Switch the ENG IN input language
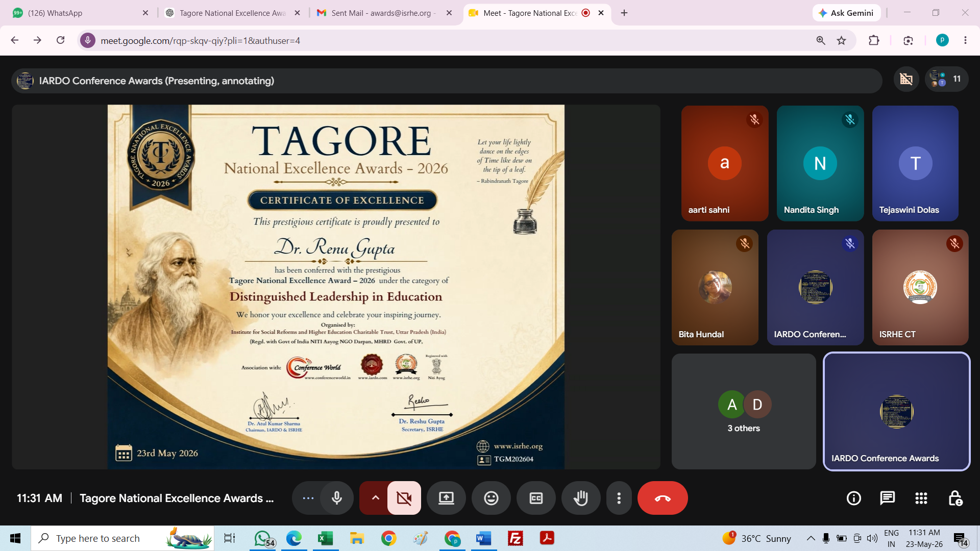Image resolution: width=980 pixels, height=551 pixels. pyautogui.click(x=892, y=538)
